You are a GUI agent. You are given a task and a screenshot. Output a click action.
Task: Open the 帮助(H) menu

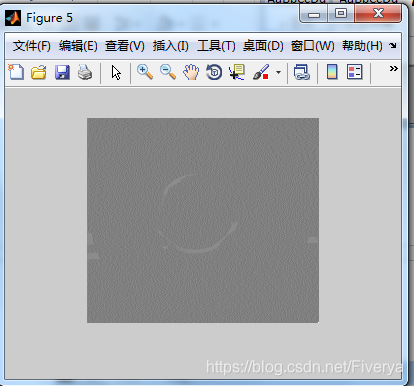click(362, 46)
